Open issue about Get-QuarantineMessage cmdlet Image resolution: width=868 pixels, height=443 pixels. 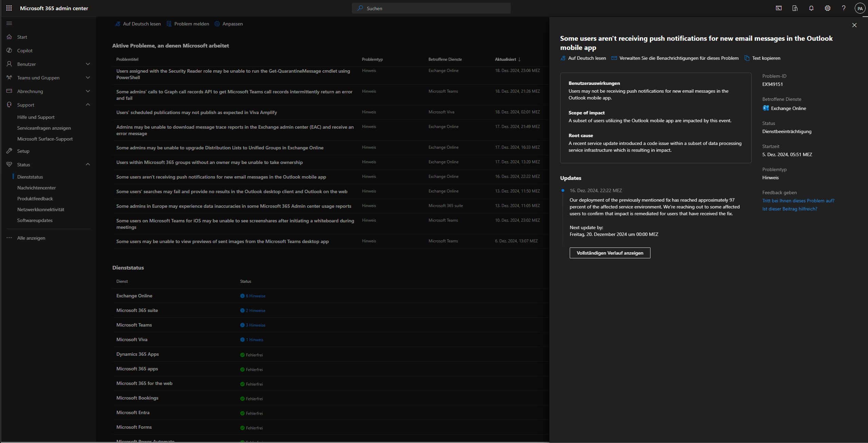(x=233, y=74)
